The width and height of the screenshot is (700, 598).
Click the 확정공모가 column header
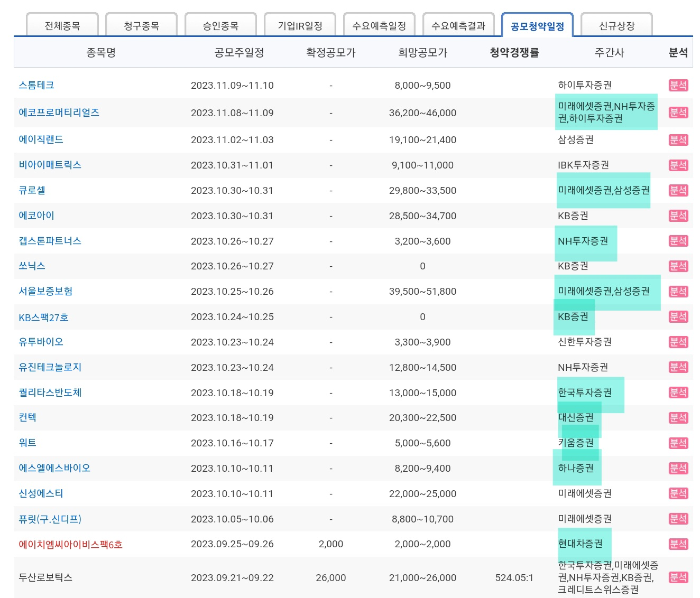331,52
